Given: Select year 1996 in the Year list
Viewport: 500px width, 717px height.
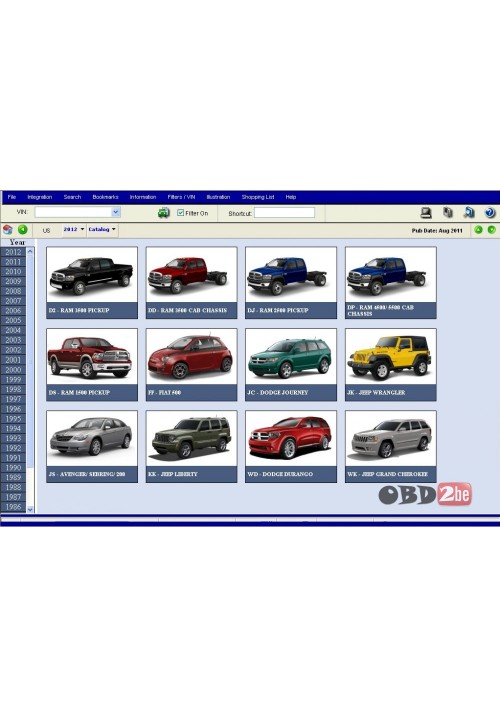Looking at the screenshot, I should click(x=13, y=409).
